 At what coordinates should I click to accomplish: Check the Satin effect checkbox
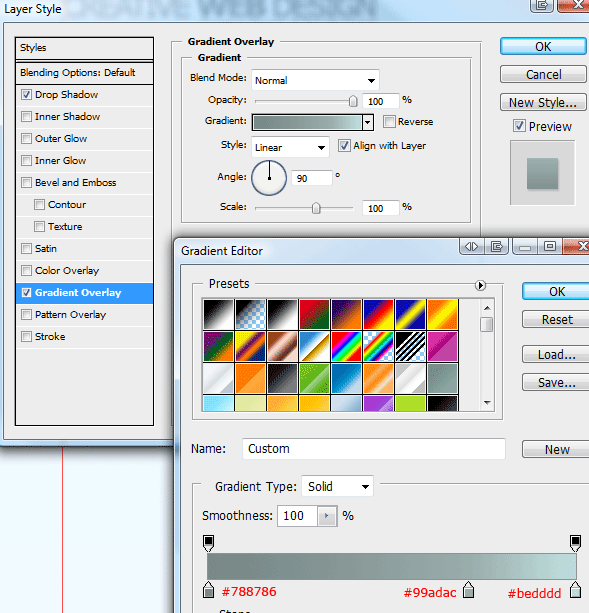[x=26, y=249]
